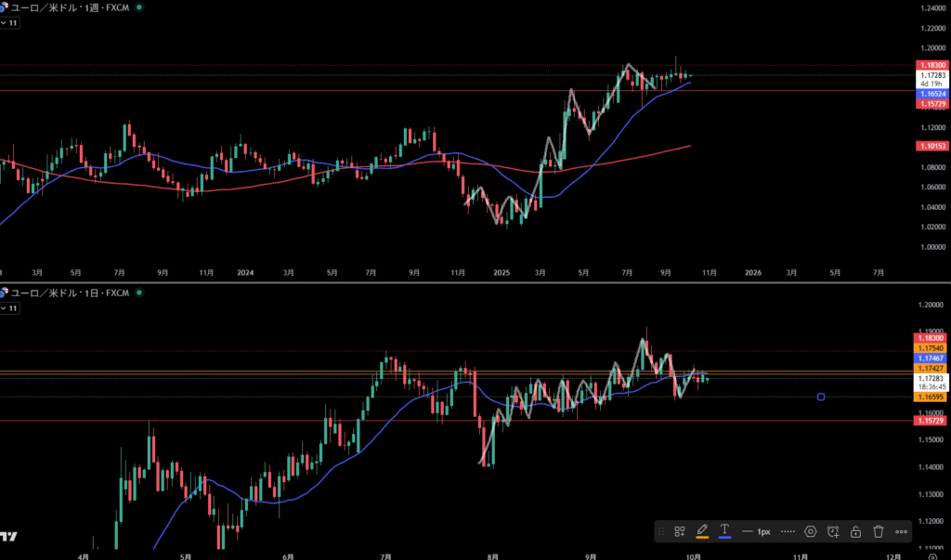Toggle the lock on selected drawing
951x560 pixels.
pyautogui.click(x=855, y=531)
